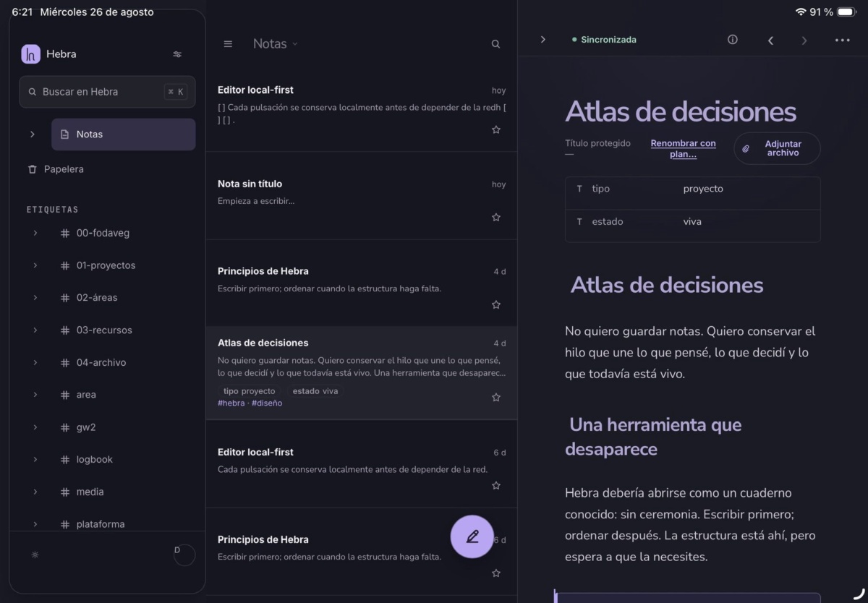Expand the 04-archivo tag
The width and height of the screenshot is (868, 603).
pyautogui.click(x=35, y=362)
